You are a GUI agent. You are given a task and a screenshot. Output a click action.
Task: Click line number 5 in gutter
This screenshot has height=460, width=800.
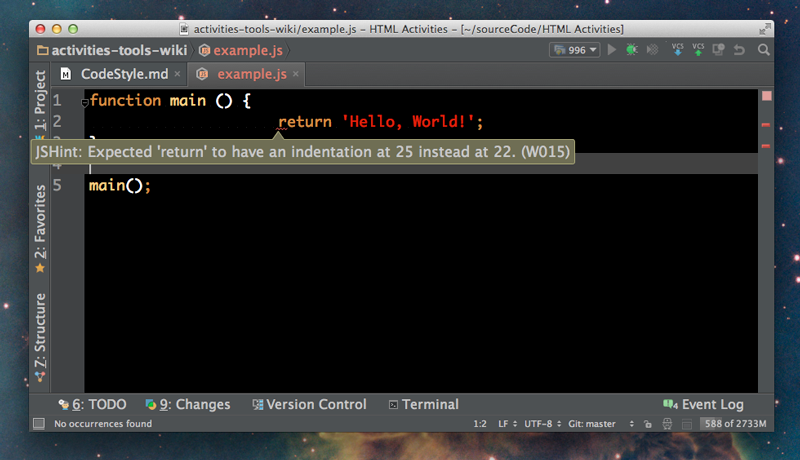57,186
